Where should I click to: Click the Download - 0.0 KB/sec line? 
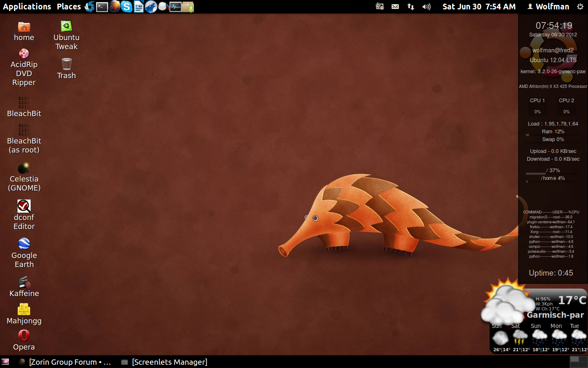click(x=553, y=159)
